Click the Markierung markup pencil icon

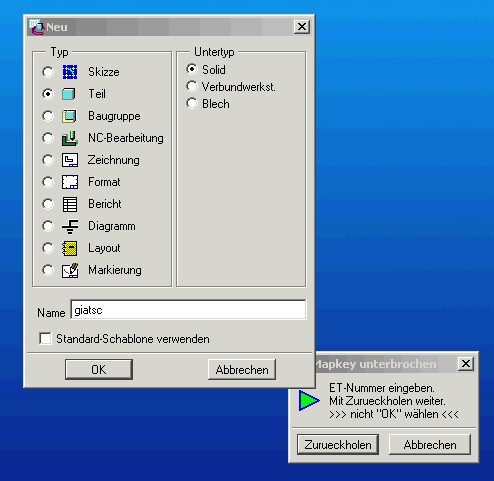[70, 270]
